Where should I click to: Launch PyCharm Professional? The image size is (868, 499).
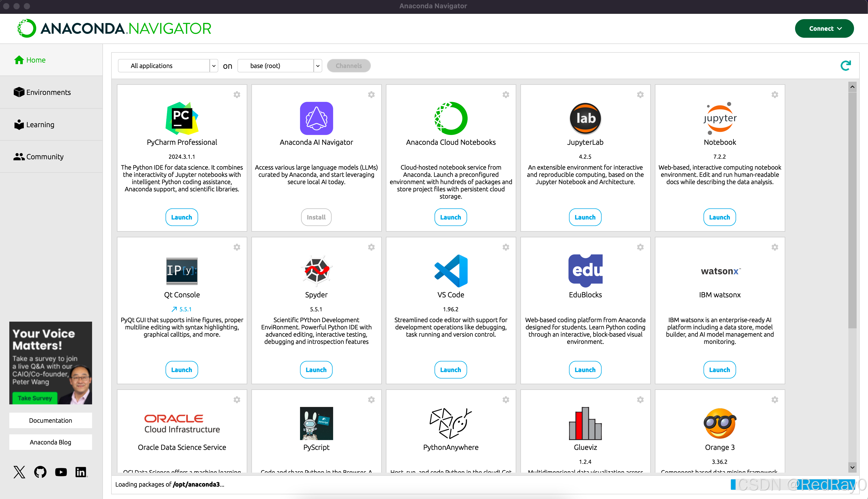(182, 217)
